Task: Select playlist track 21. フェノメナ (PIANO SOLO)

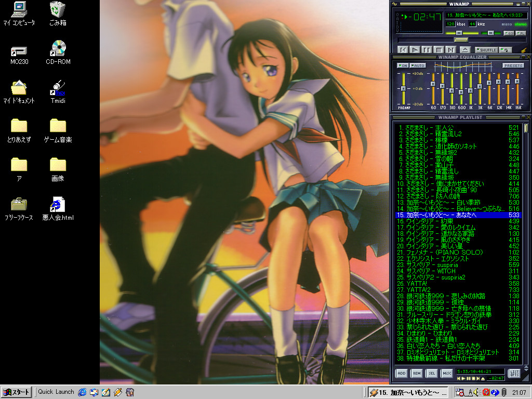Action: click(x=458, y=252)
